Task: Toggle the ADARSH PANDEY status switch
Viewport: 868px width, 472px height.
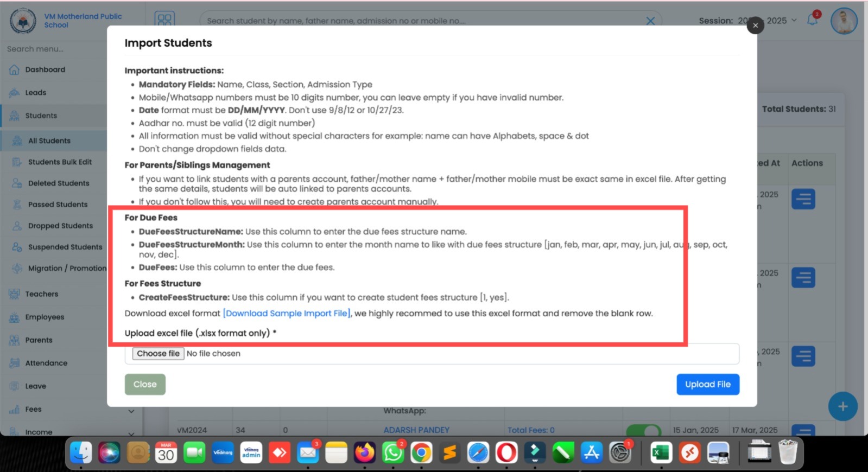Action: [644, 430]
